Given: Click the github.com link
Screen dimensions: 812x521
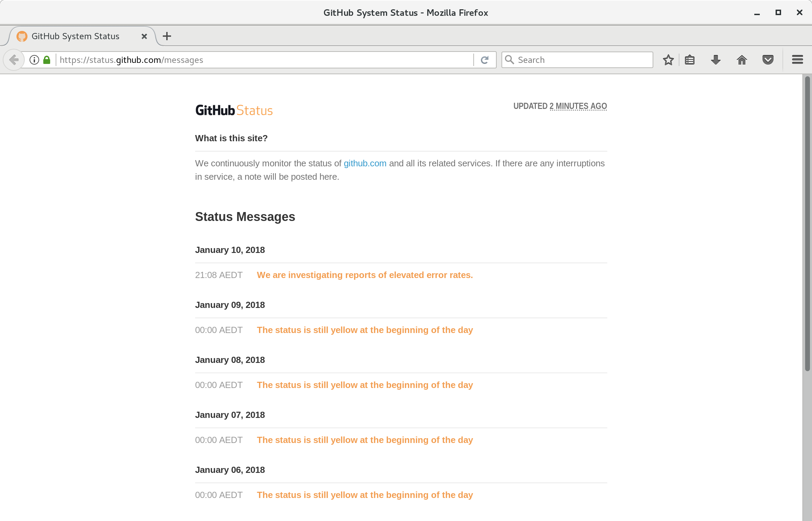Looking at the screenshot, I should tap(365, 163).
